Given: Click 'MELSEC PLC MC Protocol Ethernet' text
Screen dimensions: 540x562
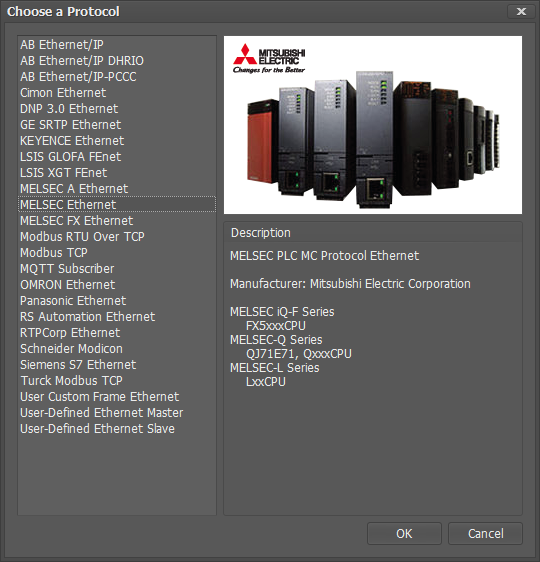Looking at the screenshot, I should [324, 256].
